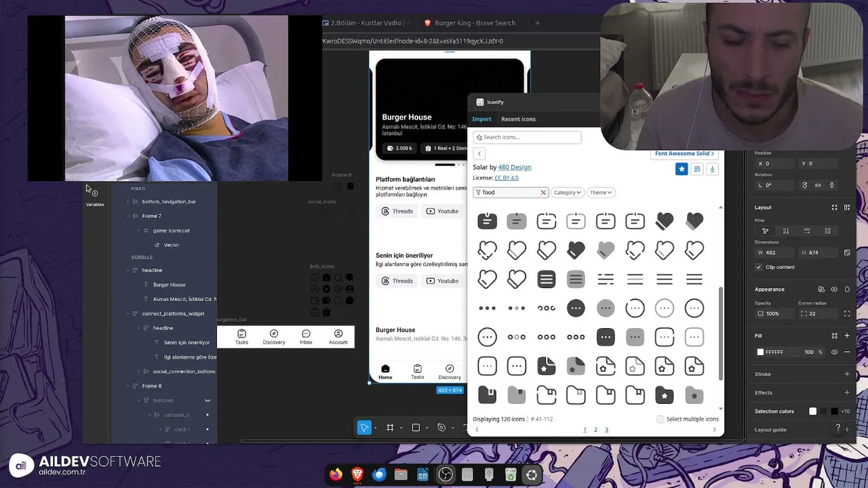Show the hidden featured layer
Screen dimensions: 868x488
coord(208,401)
